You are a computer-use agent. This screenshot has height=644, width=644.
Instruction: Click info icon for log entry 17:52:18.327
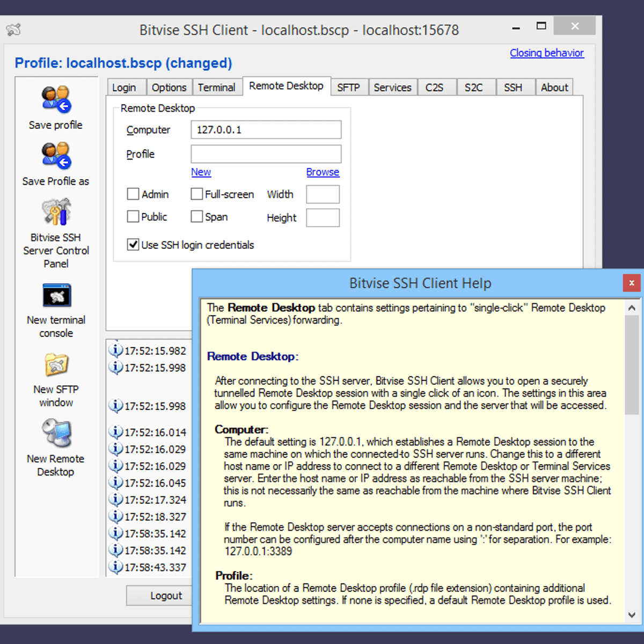[115, 516]
